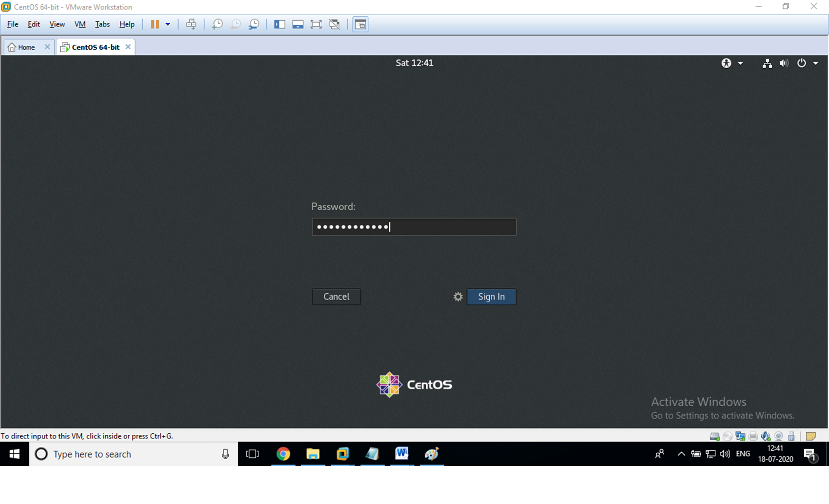Revert the VM to its previous snapshot

[236, 24]
